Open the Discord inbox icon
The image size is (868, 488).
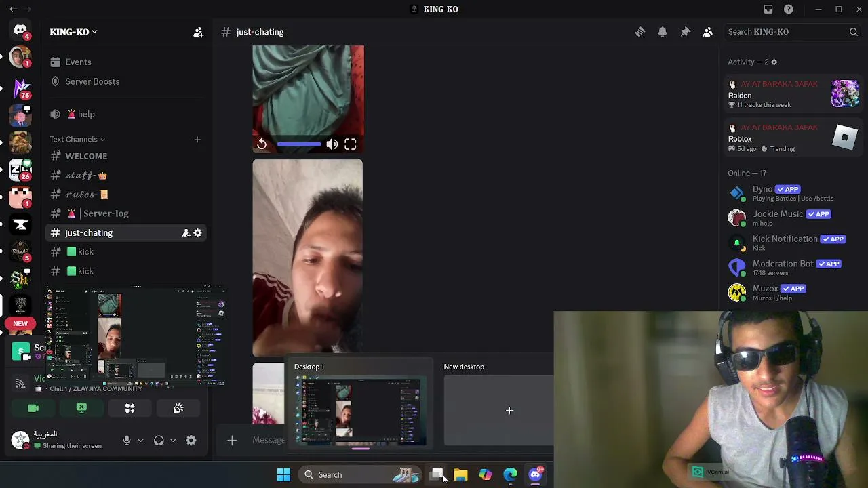[768, 9]
